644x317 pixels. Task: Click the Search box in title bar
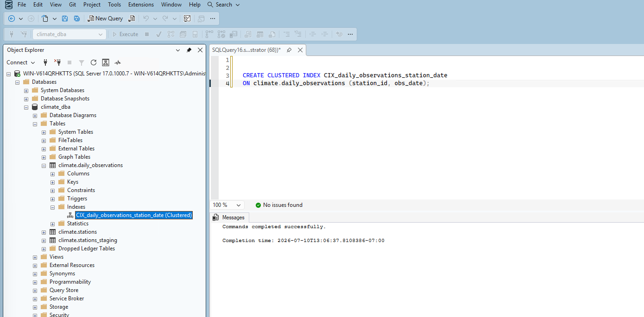pyautogui.click(x=224, y=5)
